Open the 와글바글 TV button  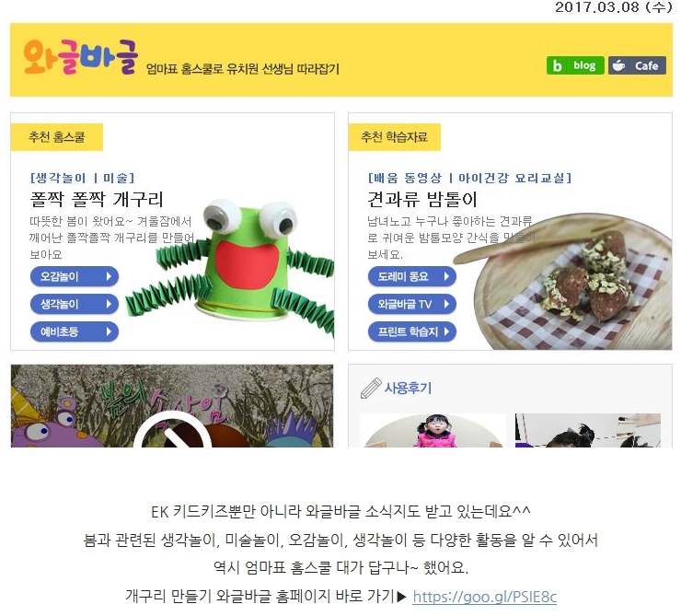(411, 304)
